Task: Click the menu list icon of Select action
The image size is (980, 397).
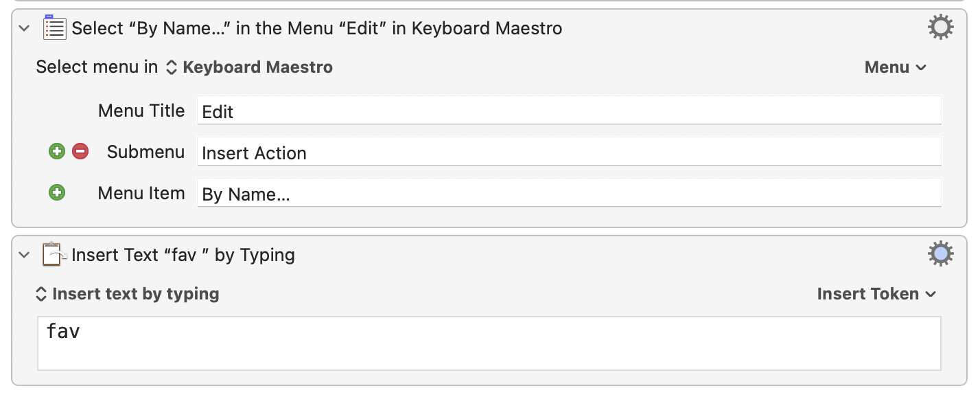Action: 54,28
